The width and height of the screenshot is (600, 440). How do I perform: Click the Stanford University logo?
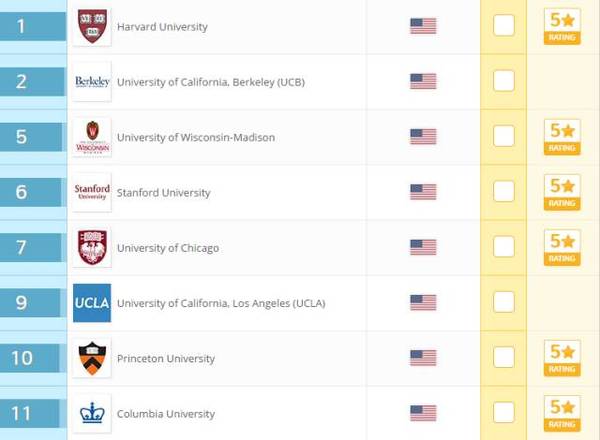[x=92, y=192]
